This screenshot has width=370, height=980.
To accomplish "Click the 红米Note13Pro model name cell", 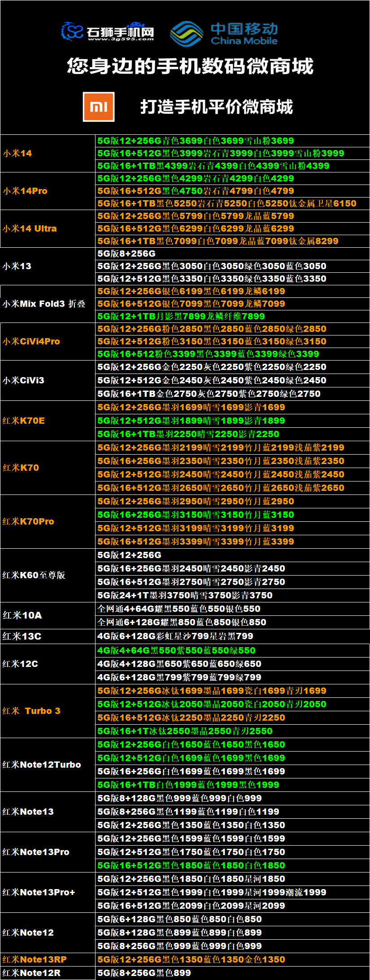I will click(x=48, y=852).
